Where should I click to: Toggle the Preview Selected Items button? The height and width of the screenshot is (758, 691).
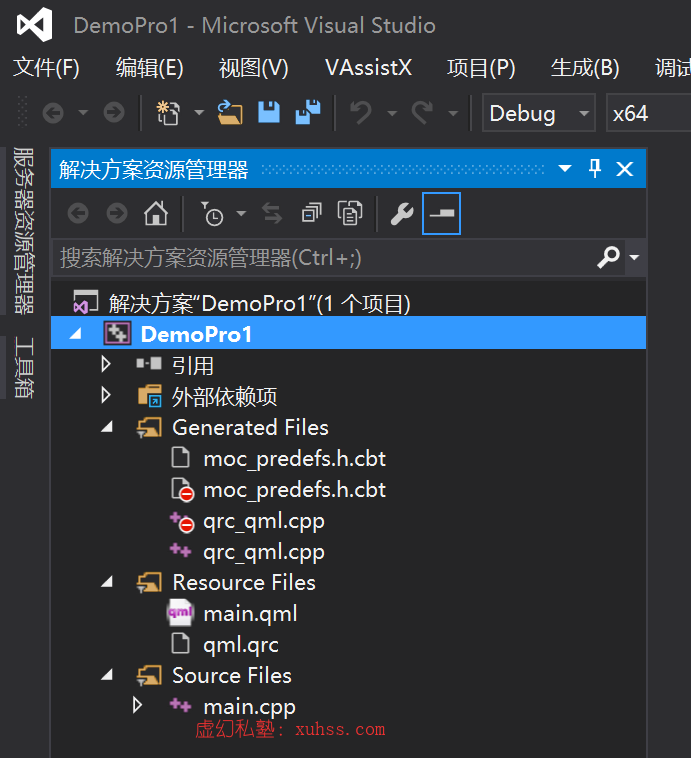click(x=441, y=213)
